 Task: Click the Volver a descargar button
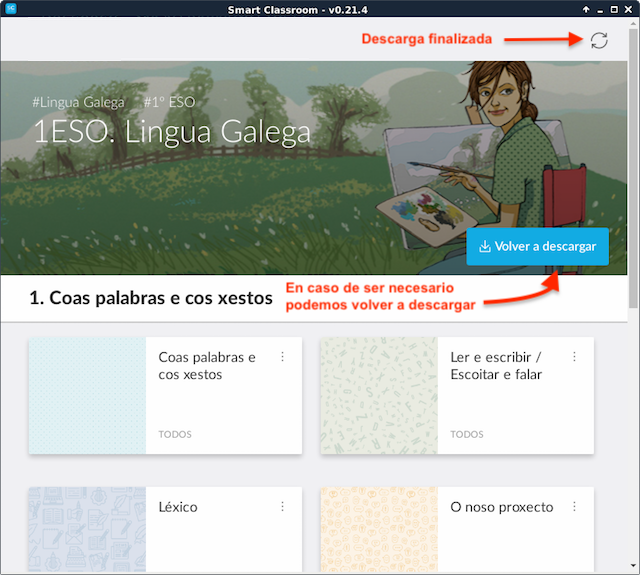[538, 246]
